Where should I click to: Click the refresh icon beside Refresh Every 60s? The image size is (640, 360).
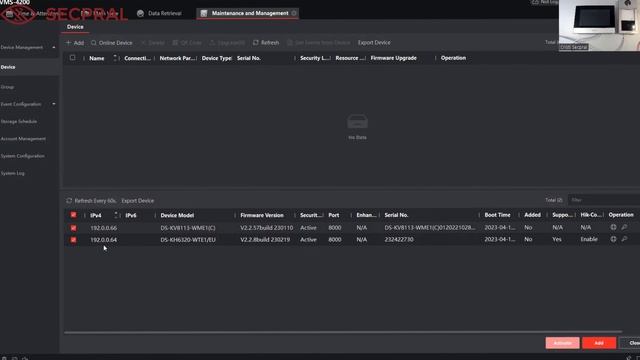pyautogui.click(x=69, y=201)
